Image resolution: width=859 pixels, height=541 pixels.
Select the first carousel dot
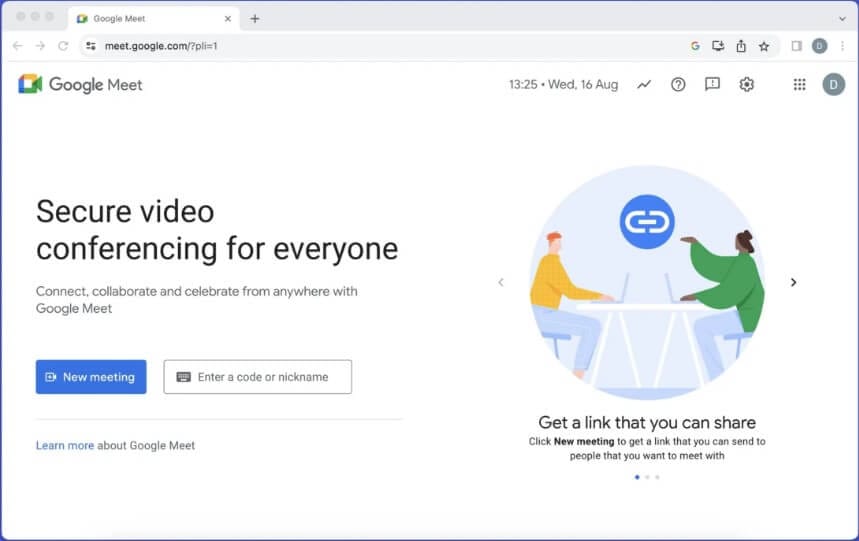tap(637, 477)
